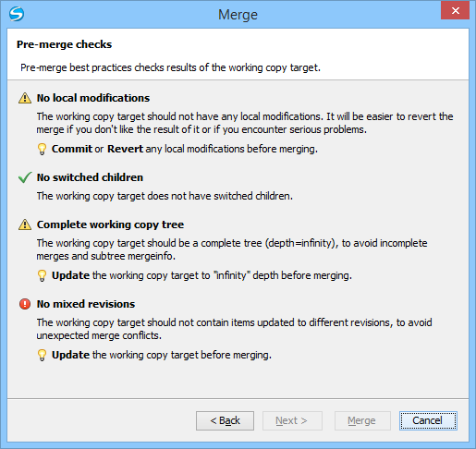Viewport: 476px width, 449px height.
Task: Click the disabled Next > button
Action: pyautogui.click(x=292, y=420)
